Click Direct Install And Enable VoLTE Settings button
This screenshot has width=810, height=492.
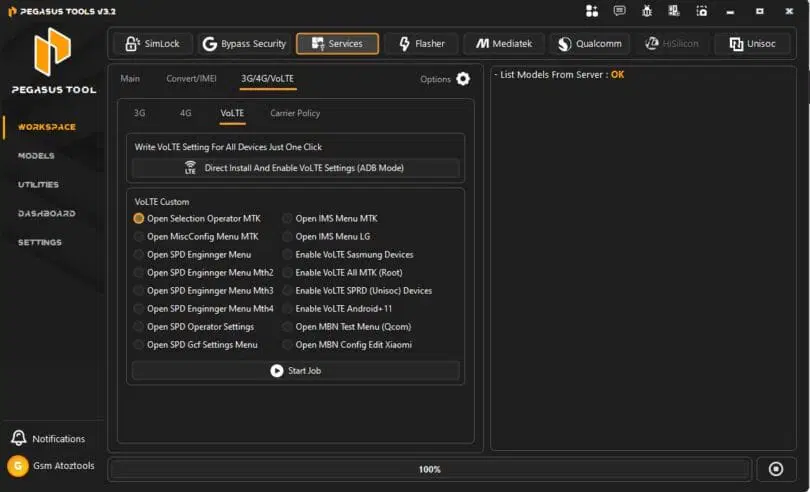click(295, 168)
